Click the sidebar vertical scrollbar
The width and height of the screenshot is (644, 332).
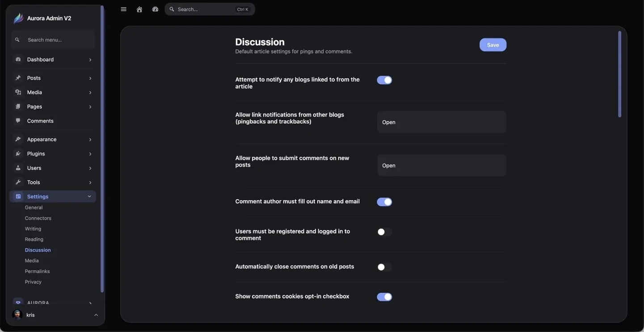(102, 149)
